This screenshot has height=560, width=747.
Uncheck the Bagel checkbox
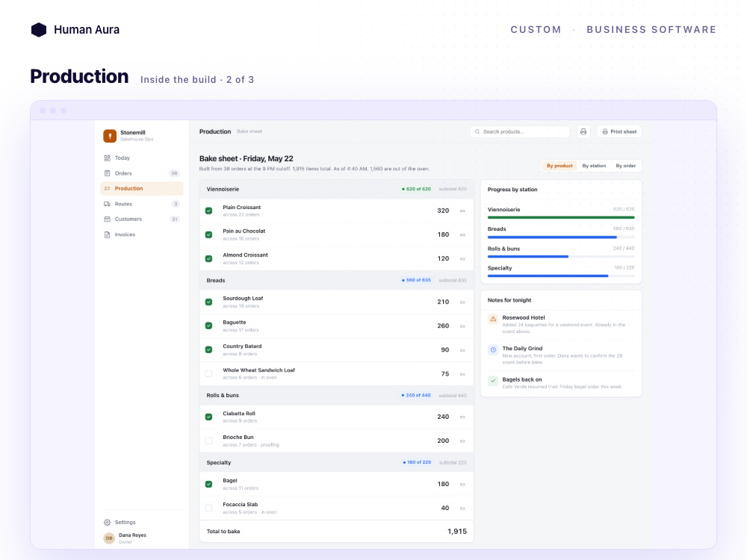pyautogui.click(x=208, y=485)
